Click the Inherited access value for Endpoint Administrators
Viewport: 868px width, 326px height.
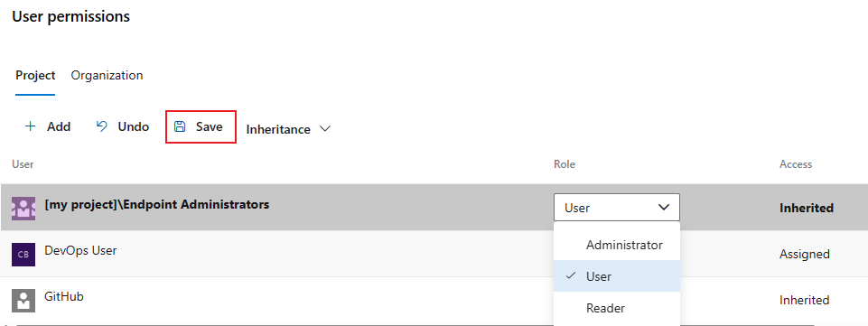pyautogui.click(x=807, y=208)
